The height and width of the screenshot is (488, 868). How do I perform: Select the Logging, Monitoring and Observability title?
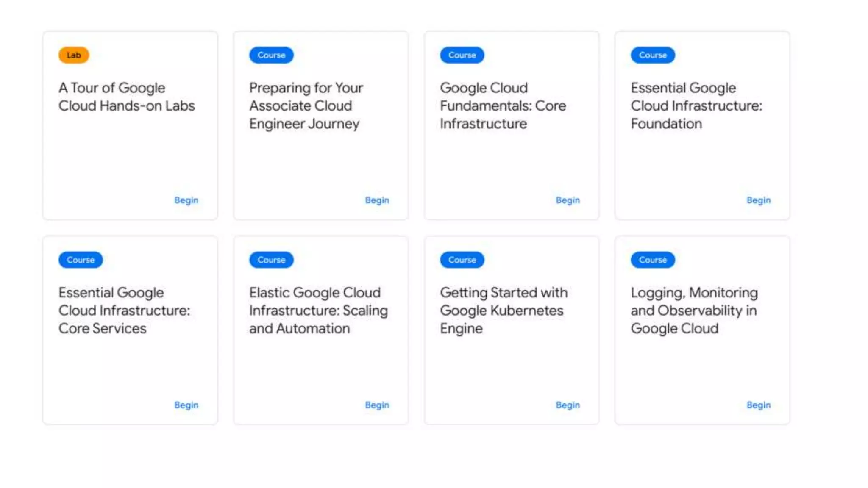tap(694, 311)
